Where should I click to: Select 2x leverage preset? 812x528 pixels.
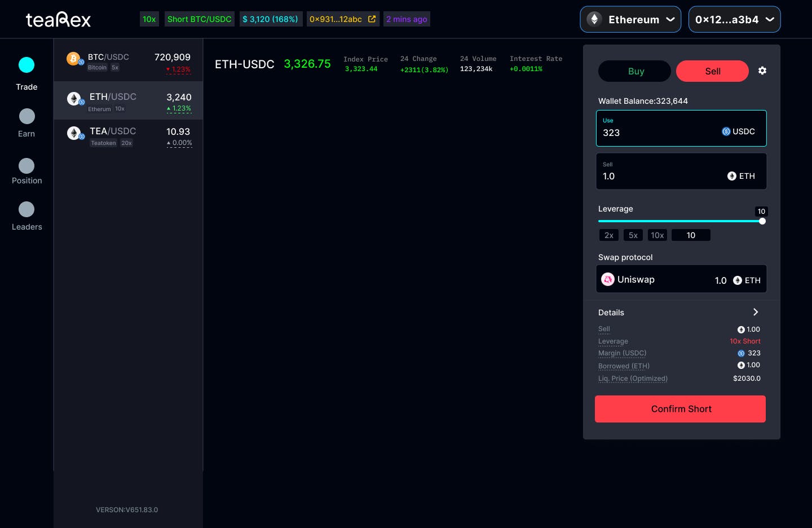609,235
